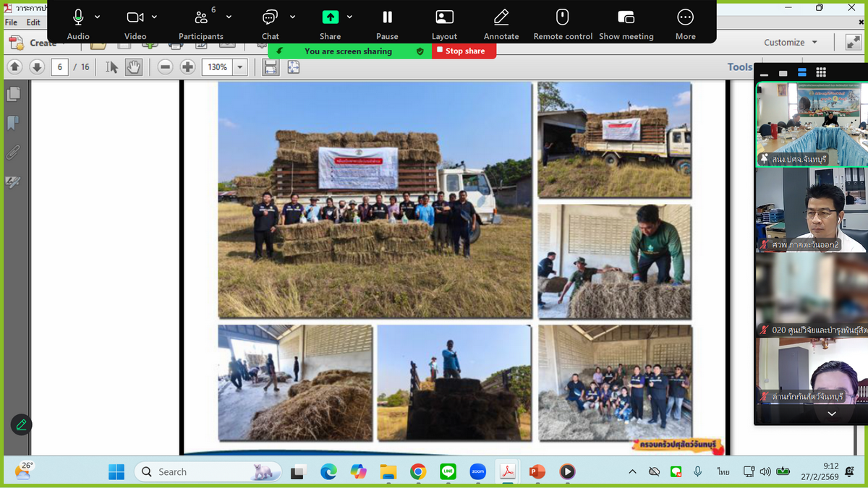Open the Tools pane link
868x488 pixels.
pos(739,67)
